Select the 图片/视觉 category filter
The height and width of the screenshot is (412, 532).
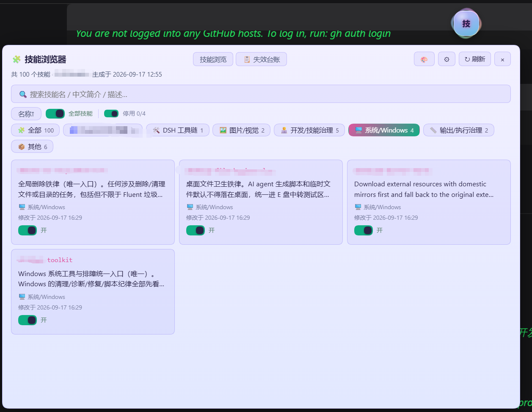point(241,130)
